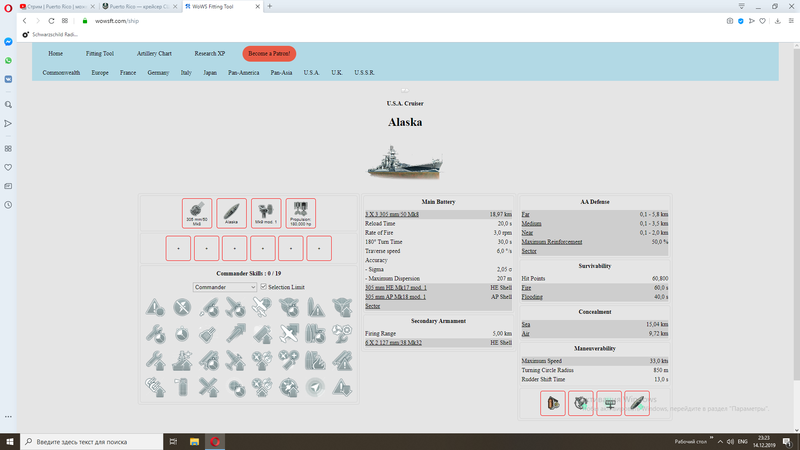Screen dimensions: 800x450
Task: Select the Last Stand skill icon
Action: [342, 334]
